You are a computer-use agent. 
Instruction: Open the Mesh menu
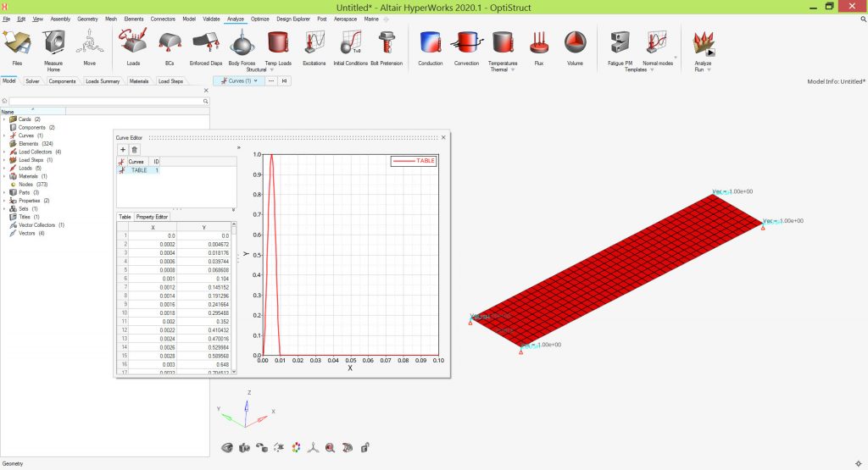tap(111, 19)
